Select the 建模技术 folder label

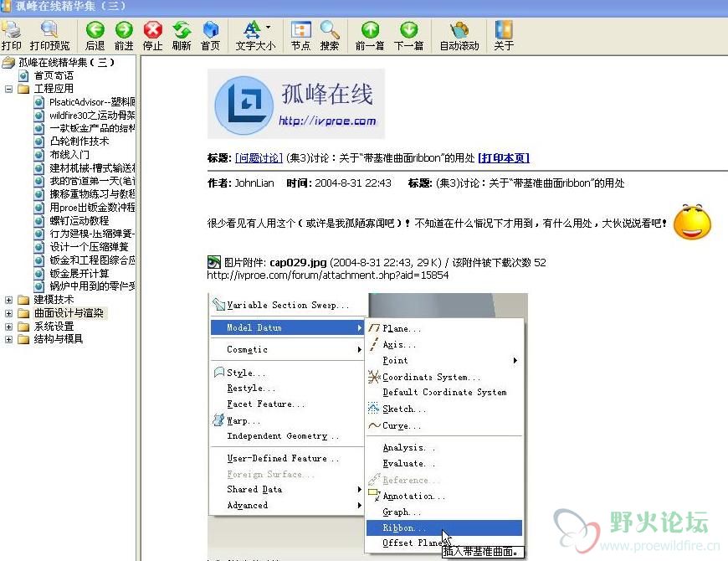pos(54,300)
